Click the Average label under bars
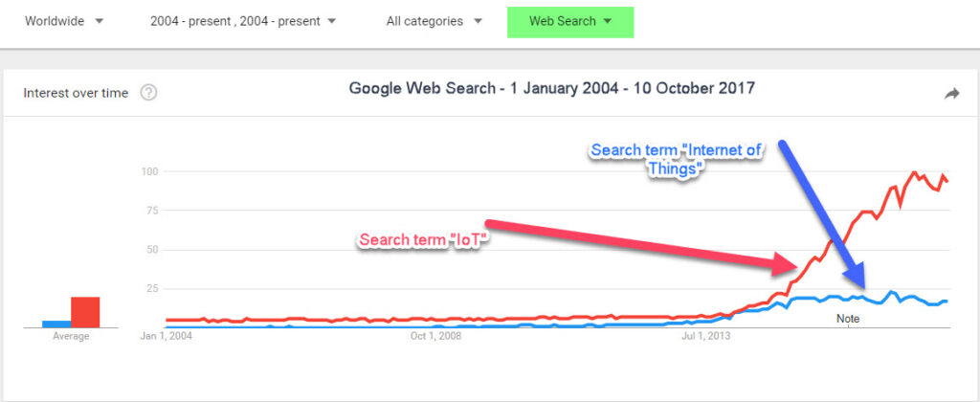 tap(71, 336)
